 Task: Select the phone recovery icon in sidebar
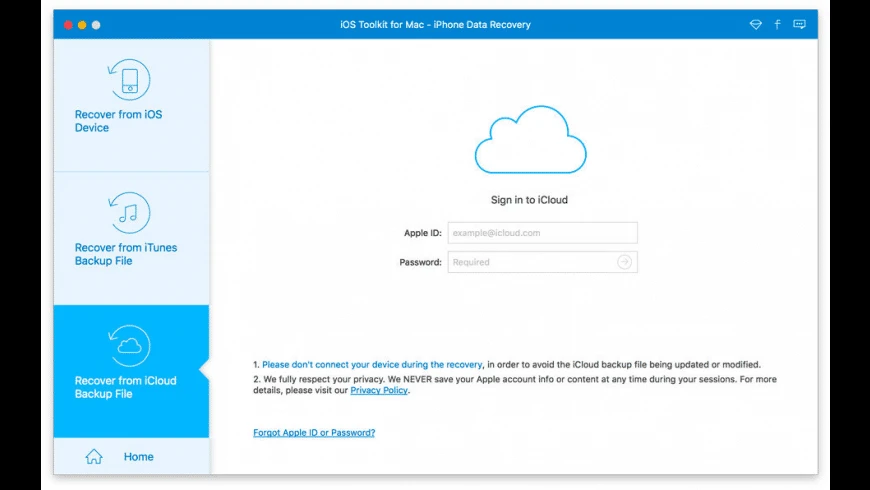(129, 80)
